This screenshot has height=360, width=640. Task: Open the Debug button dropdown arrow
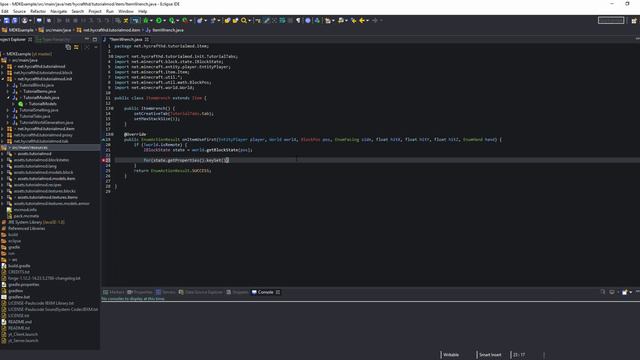(151, 20)
